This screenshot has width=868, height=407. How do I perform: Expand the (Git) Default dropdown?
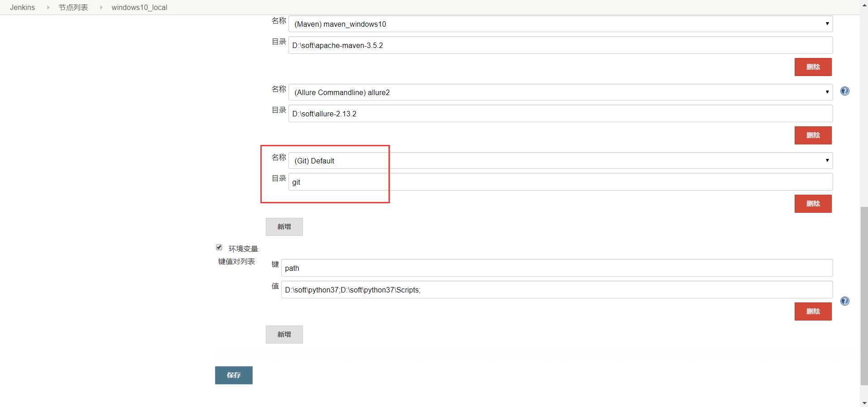coord(561,161)
